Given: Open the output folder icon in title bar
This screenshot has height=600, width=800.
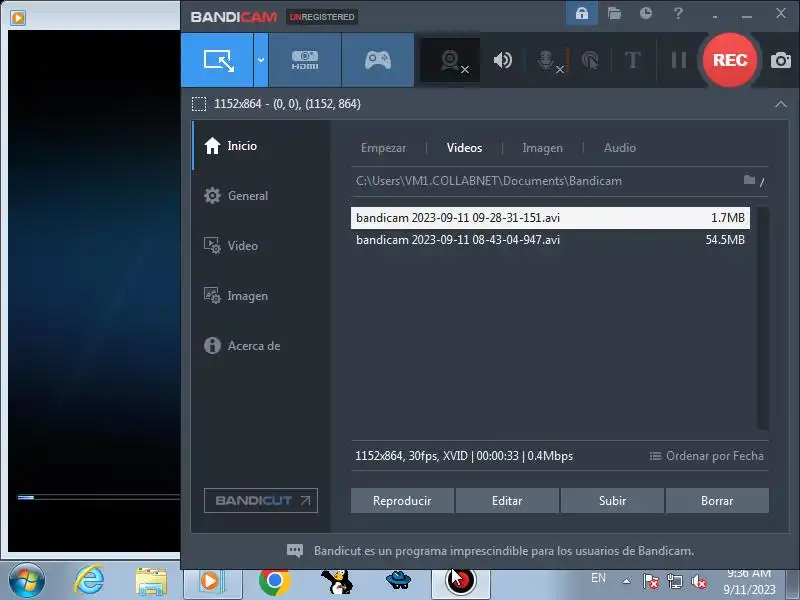Looking at the screenshot, I should tap(614, 13).
